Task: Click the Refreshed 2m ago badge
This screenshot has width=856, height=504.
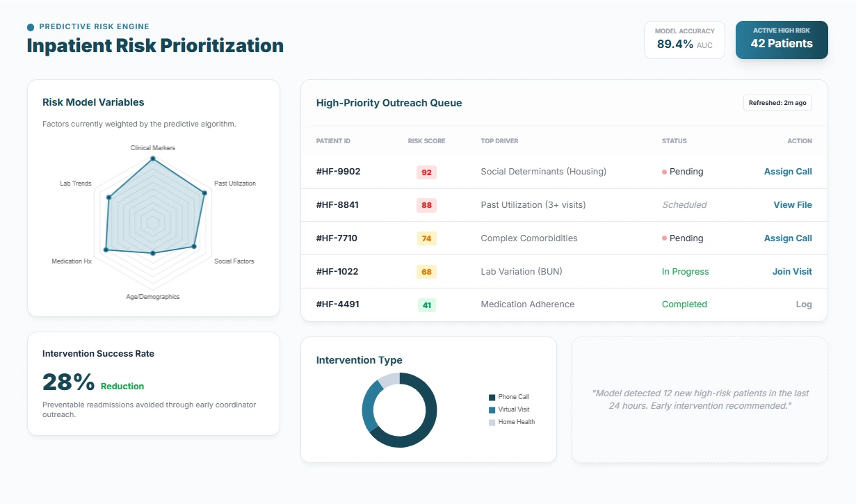Action: 777,103
